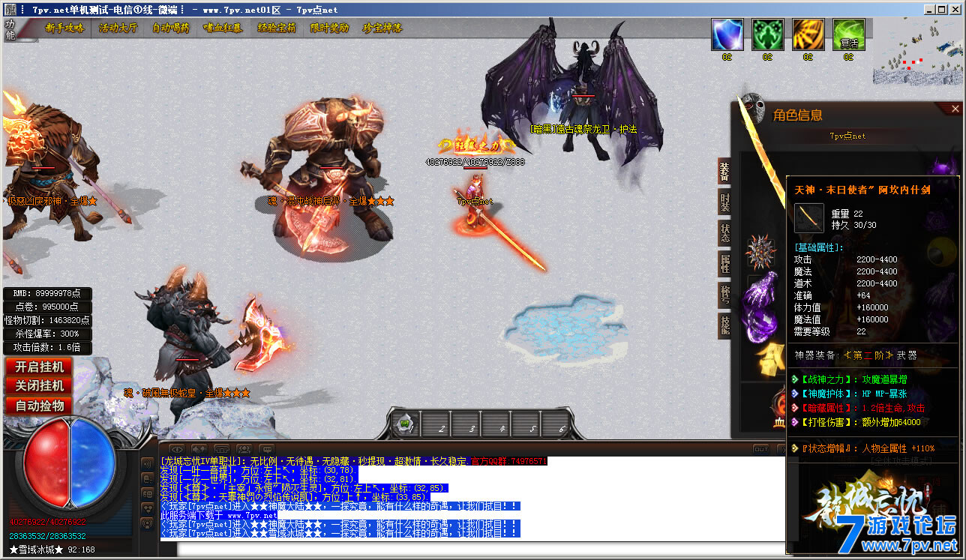Screen dimensions: 966x560
Task: Click hotbar slot 2
Action: [x=436, y=424]
